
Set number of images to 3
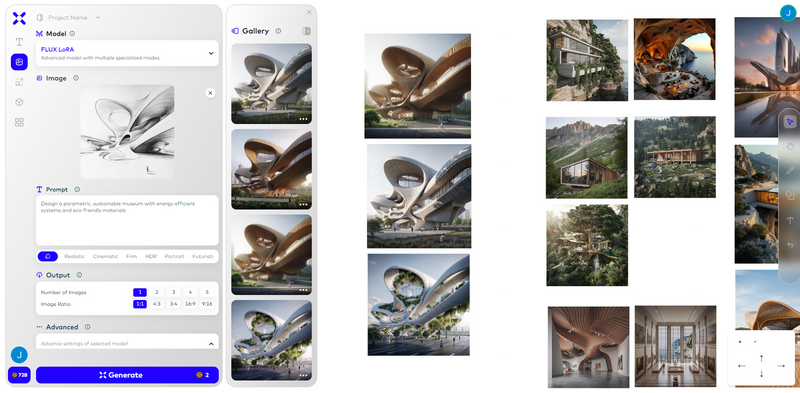(173, 292)
